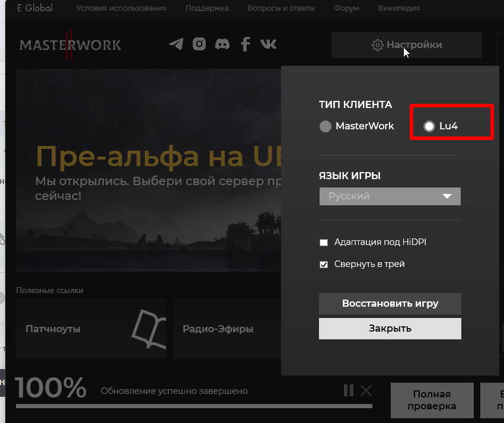Screen dimensions: 504x423
Task: Click the Восстановить игру button
Action: tap(390, 303)
